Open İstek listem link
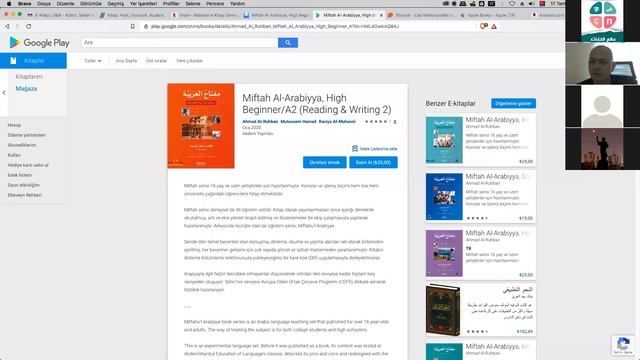Viewport: 640px width, 360px height. (20, 175)
